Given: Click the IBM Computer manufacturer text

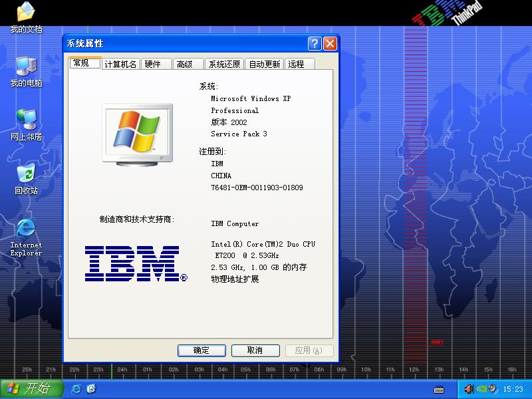Looking at the screenshot, I should pyautogui.click(x=235, y=224).
